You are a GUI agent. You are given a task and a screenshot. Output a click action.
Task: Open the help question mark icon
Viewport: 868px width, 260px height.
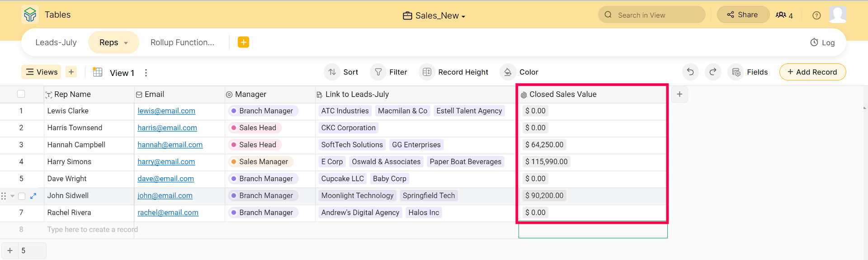(816, 15)
